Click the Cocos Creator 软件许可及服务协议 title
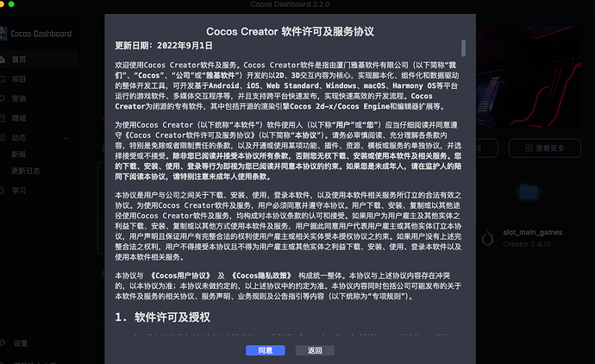The height and width of the screenshot is (364, 595). (x=290, y=32)
